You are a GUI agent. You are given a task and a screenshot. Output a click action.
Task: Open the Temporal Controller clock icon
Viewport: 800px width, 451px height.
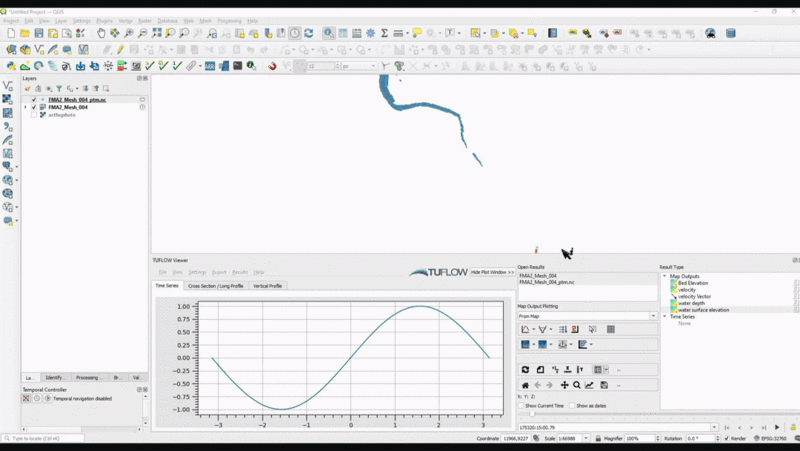295,33
